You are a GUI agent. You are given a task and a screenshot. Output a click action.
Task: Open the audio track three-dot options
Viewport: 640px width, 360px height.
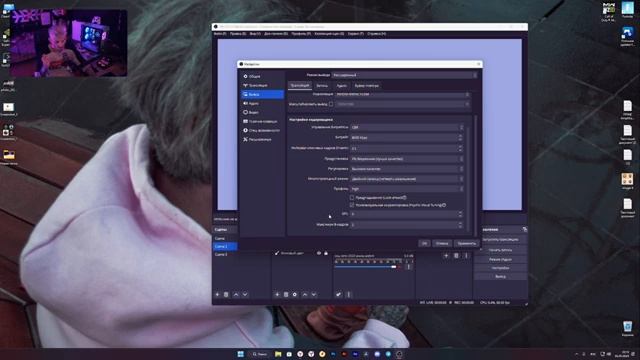coord(409,267)
